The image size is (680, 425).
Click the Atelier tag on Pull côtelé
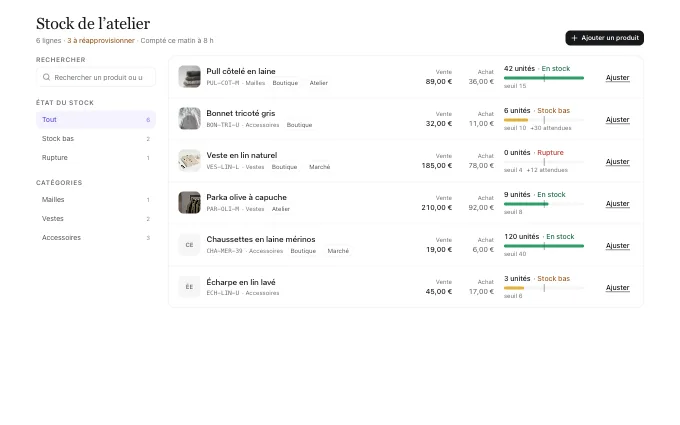[319, 83]
